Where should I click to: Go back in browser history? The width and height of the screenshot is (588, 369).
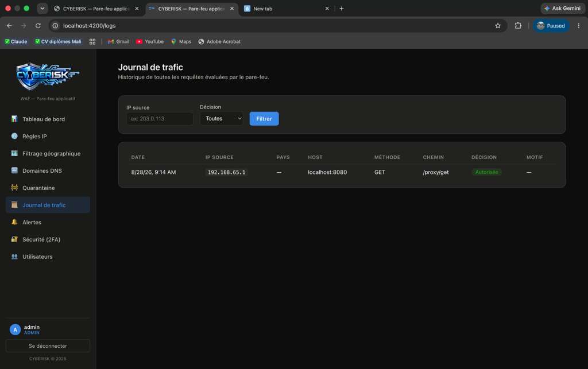tap(9, 25)
